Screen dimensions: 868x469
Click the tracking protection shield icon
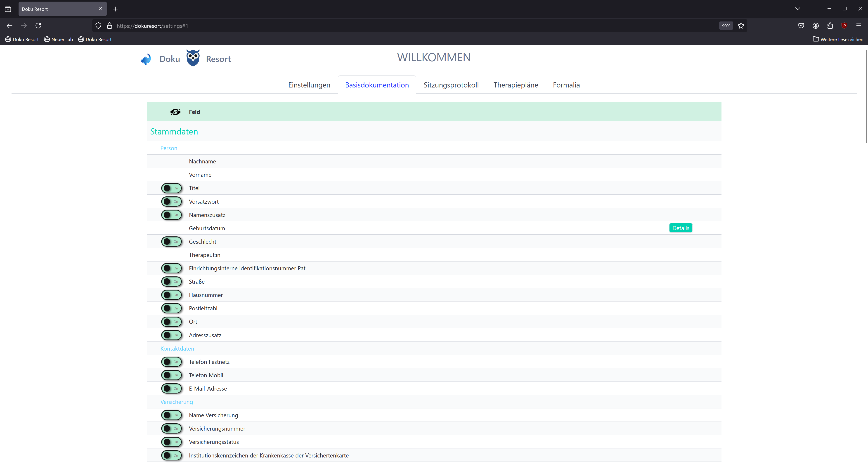coord(98,26)
